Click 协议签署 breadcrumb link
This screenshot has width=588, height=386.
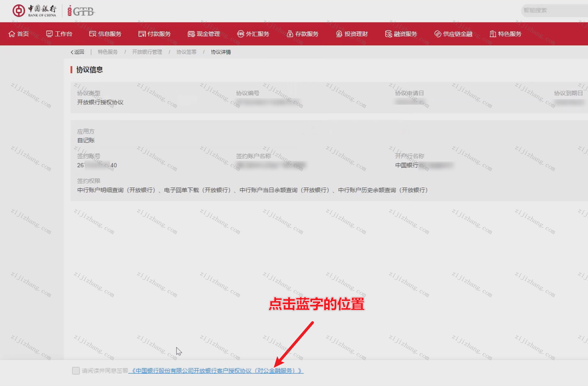pos(186,52)
